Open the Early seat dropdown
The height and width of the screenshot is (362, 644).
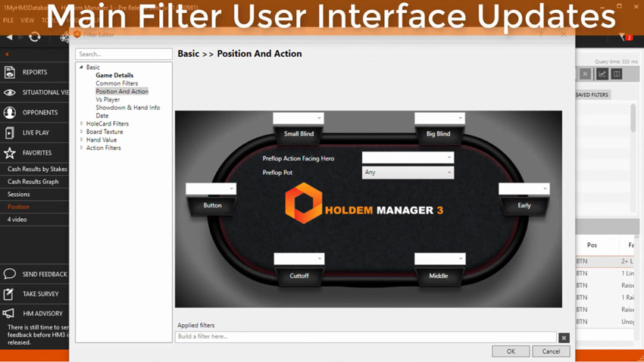click(524, 189)
